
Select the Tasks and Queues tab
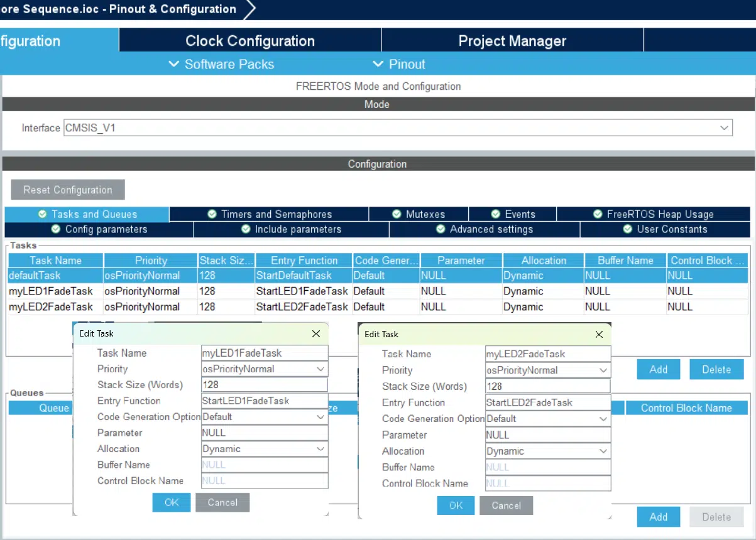tap(87, 214)
